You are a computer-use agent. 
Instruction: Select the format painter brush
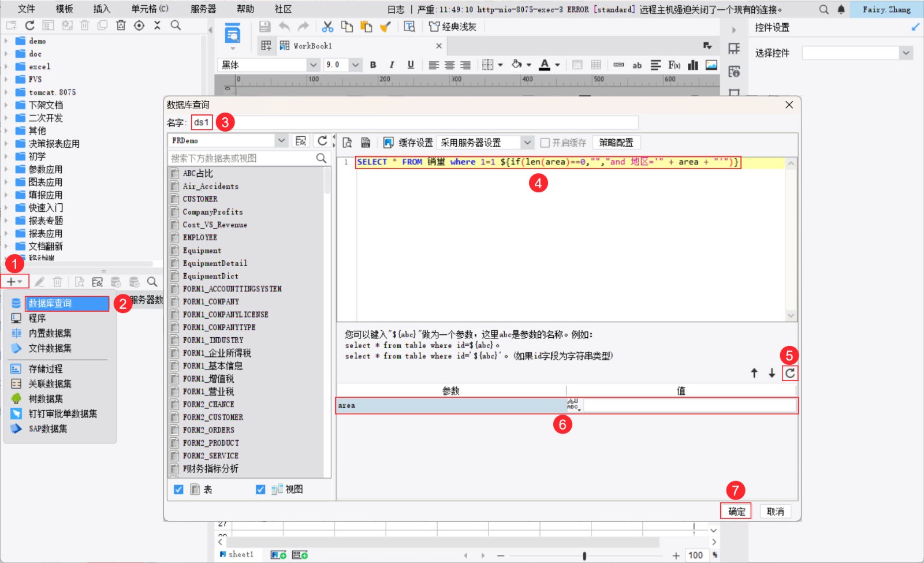pyautogui.click(x=385, y=27)
